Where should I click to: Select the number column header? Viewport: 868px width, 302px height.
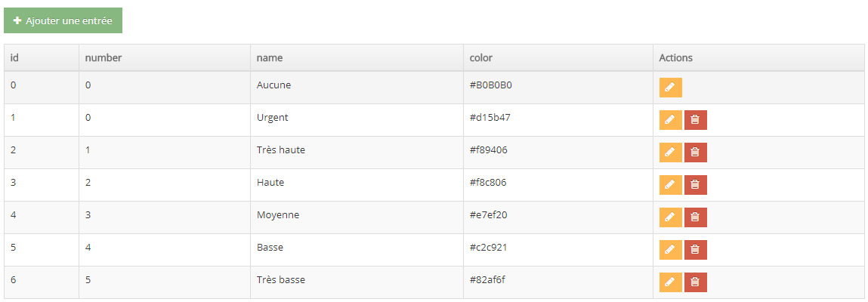point(165,57)
